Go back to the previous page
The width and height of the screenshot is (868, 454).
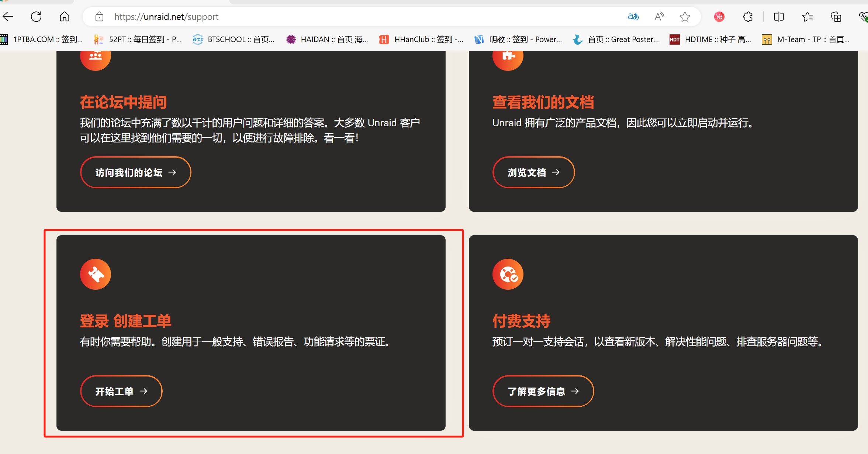tap(8, 17)
